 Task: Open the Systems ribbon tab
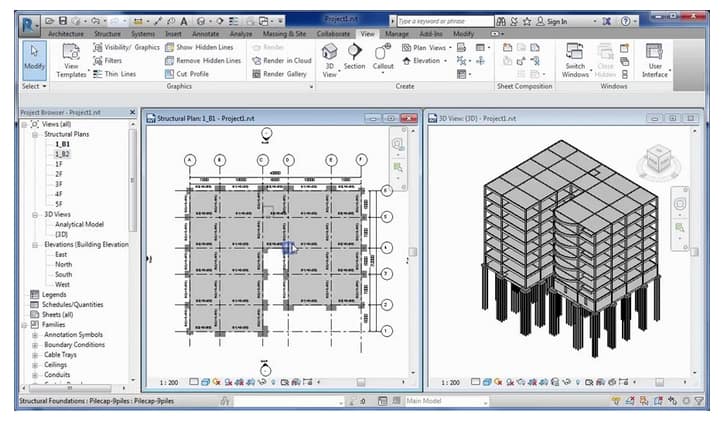(x=143, y=34)
